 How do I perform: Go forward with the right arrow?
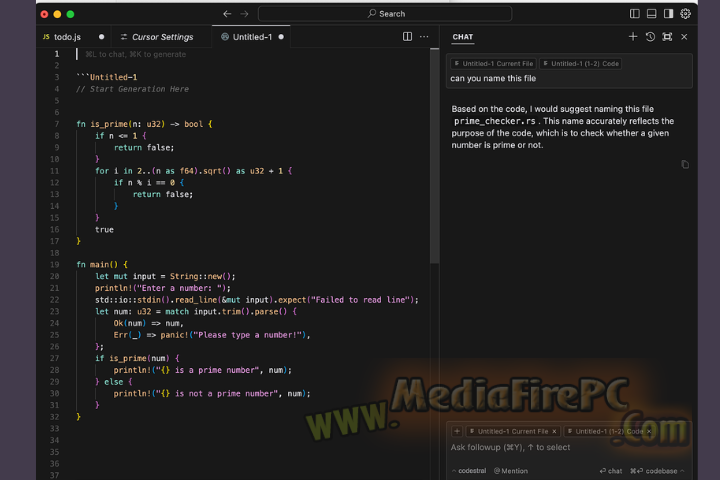click(244, 14)
